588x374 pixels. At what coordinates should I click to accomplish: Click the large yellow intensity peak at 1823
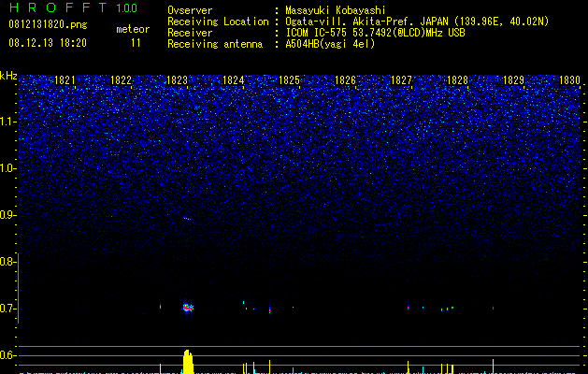tap(188, 362)
